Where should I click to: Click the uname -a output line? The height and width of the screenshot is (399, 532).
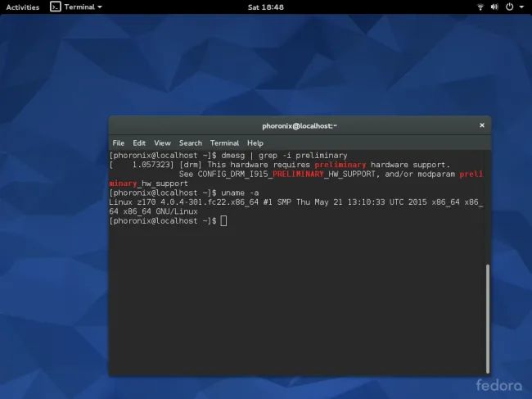[295, 202]
